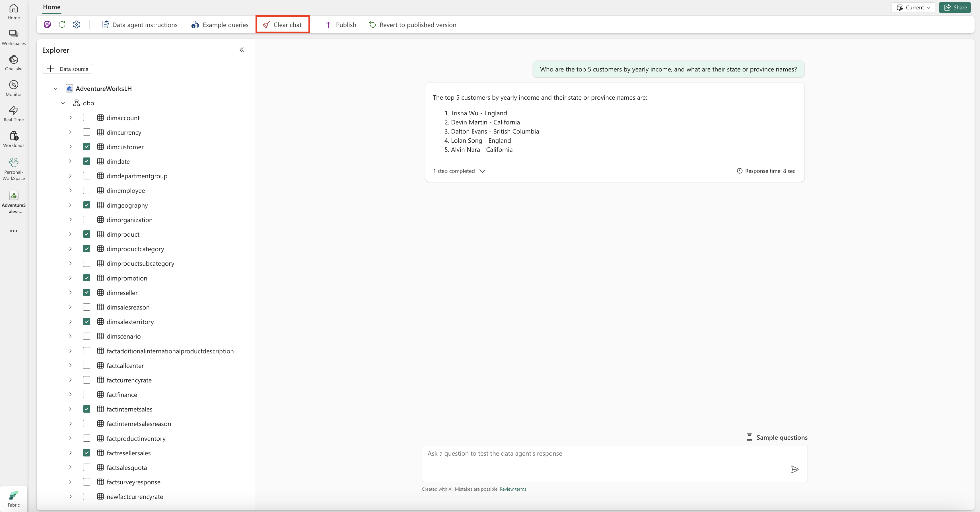The height and width of the screenshot is (512, 980).
Task: Check the dimcurrency table
Action: click(x=87, y=132)
